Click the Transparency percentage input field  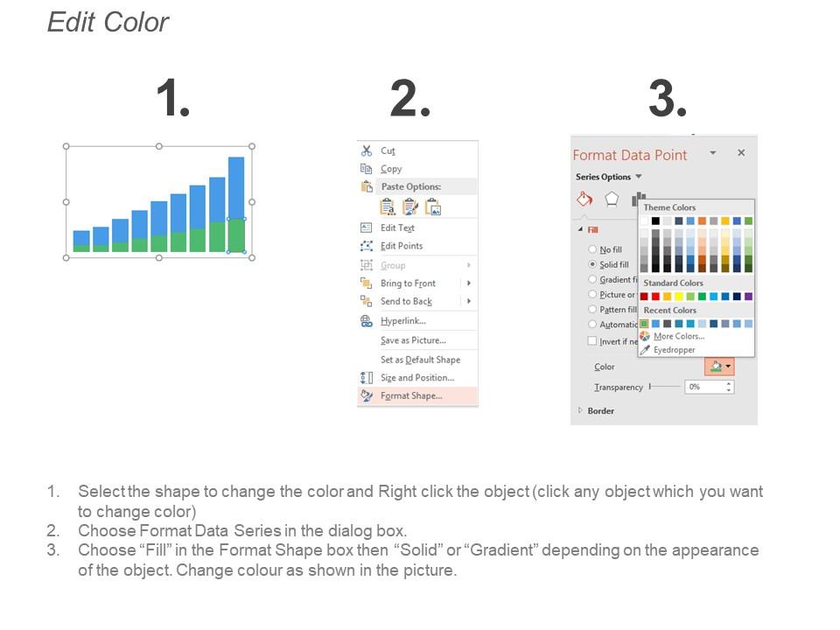click(x=706, y=386)
